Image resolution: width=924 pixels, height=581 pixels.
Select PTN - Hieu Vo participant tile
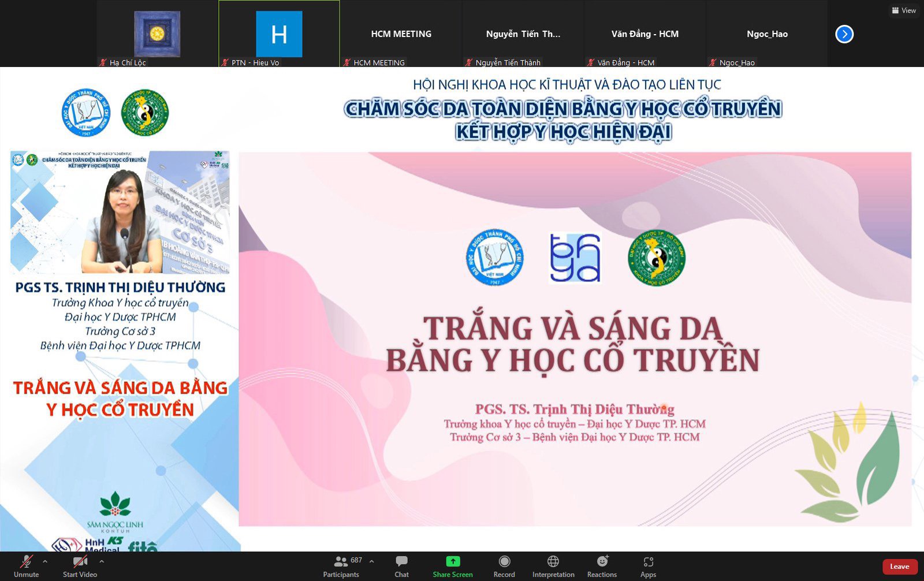[x=279, y=33]
